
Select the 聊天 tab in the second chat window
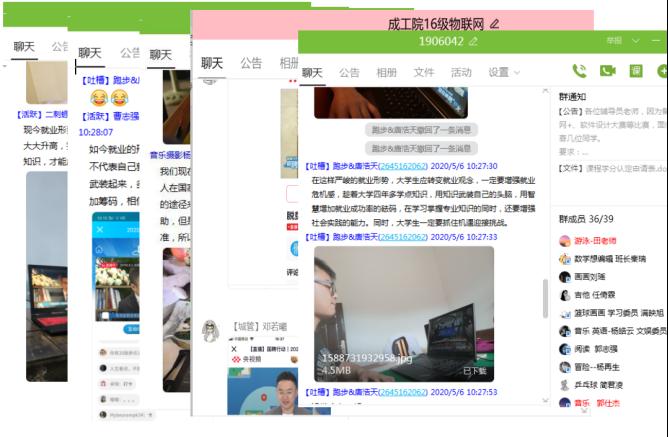tap(89, 53)
